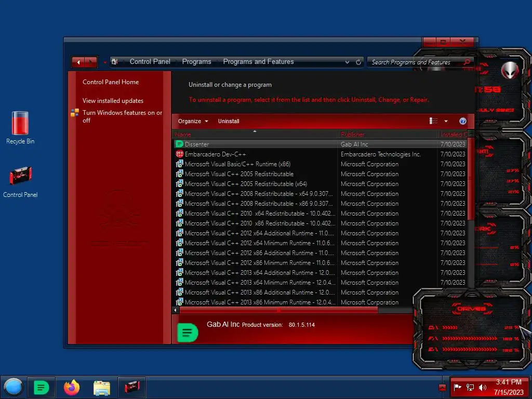Click Programs breadcrumb segment

197,62
